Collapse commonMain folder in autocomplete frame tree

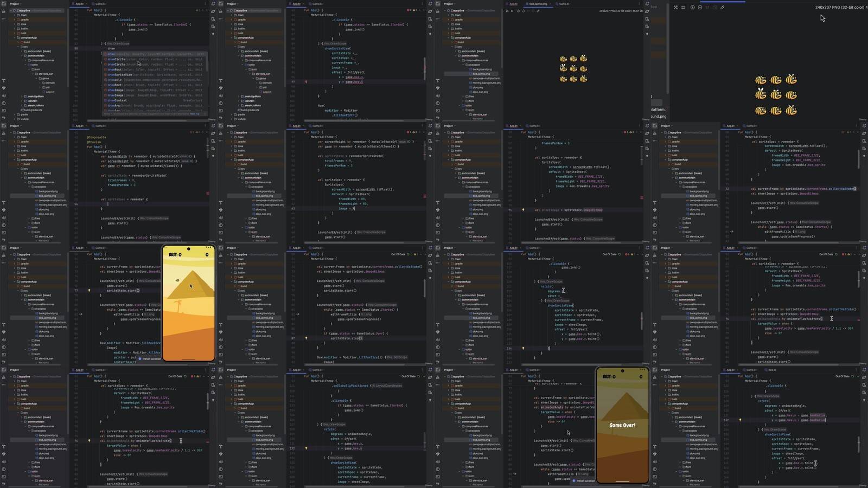point(22,56)
